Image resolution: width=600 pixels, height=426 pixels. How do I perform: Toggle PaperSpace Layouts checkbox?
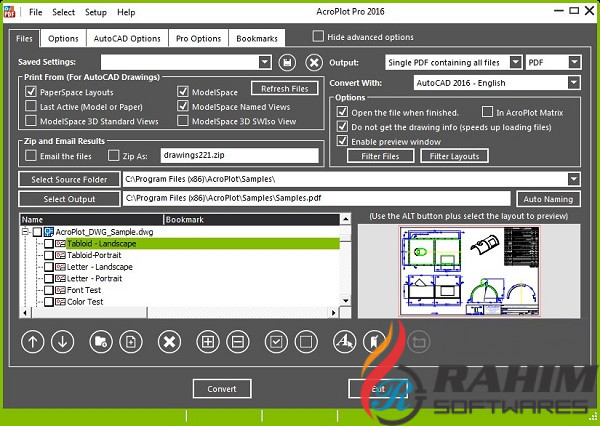click(31, 92)
